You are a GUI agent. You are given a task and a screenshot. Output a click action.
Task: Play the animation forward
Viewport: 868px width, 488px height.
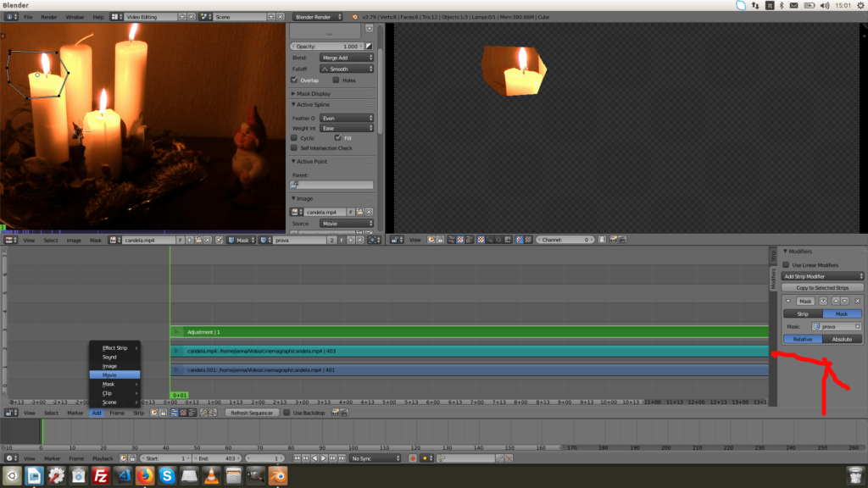tap(324, 458)
